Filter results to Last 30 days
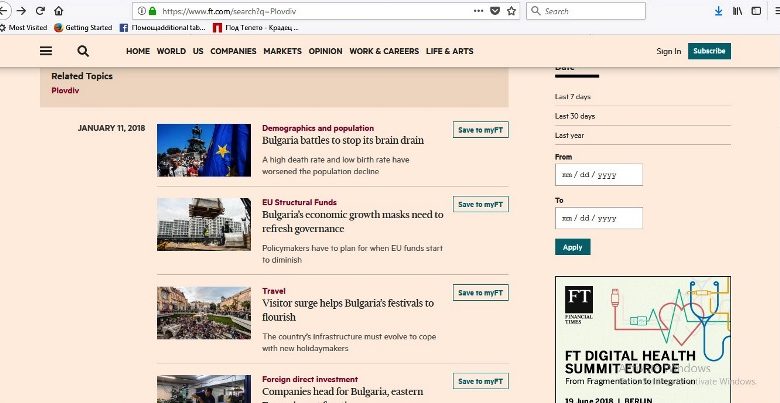This screenshot has height=403, width=780. click(574, 116)
